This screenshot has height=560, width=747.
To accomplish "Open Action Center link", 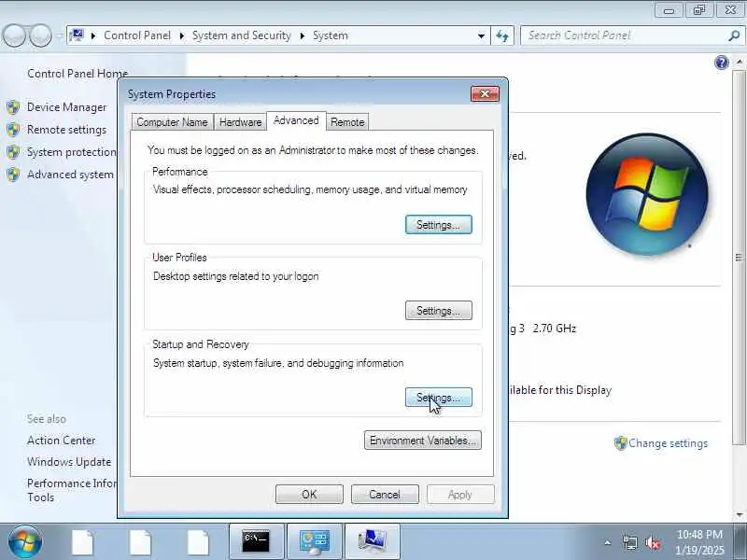I will tap(61, 441).
